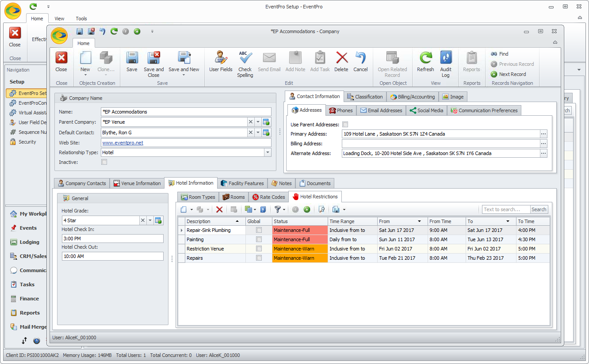Switch to Venue Information tab

point(137,183)
